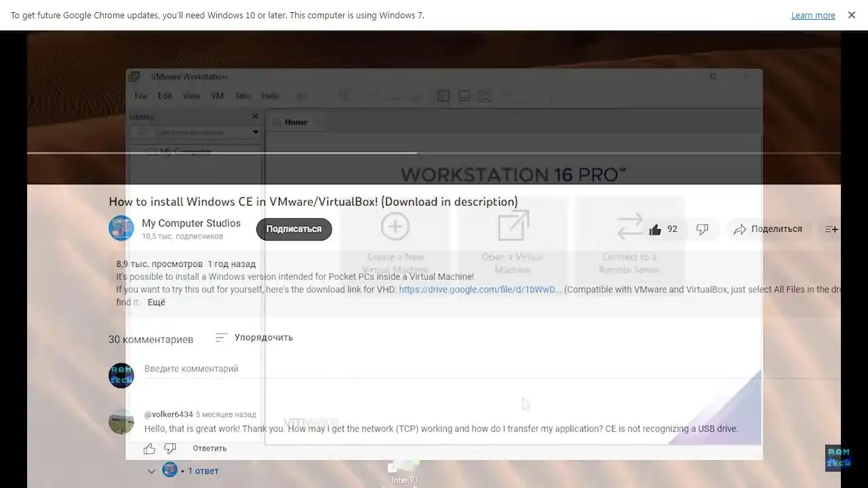Image resolution: width=868 pixels, height=488 pixels.
Task: Open the View menu in VMware Workstation
Action: point(191,96)
